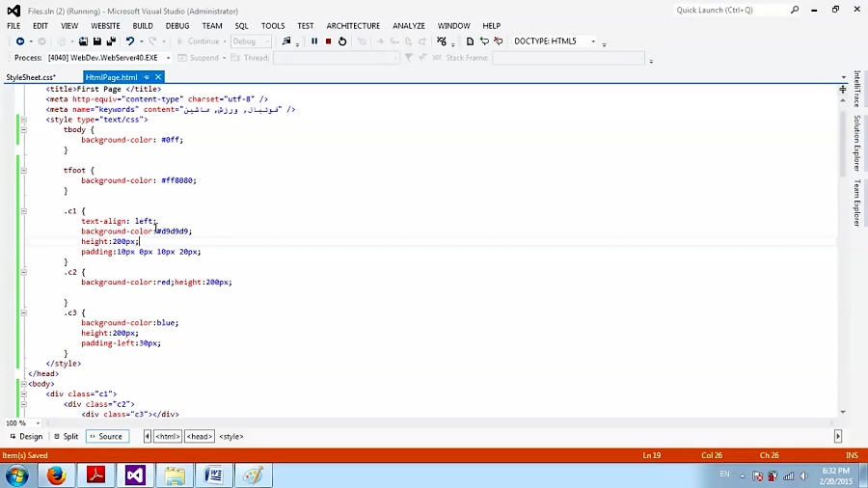Collapse the tbody CSS rule
The image size is (868, 488).
click(24, 129)
